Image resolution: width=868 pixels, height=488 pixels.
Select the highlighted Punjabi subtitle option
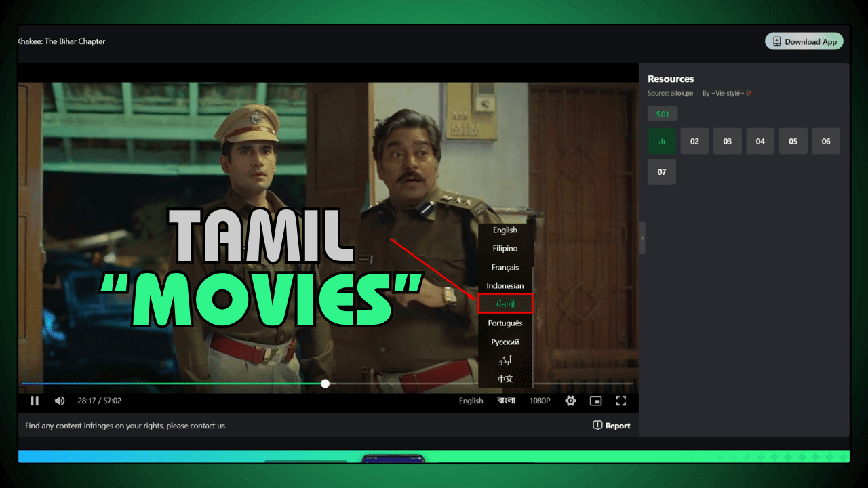click(x=505, y=304)
